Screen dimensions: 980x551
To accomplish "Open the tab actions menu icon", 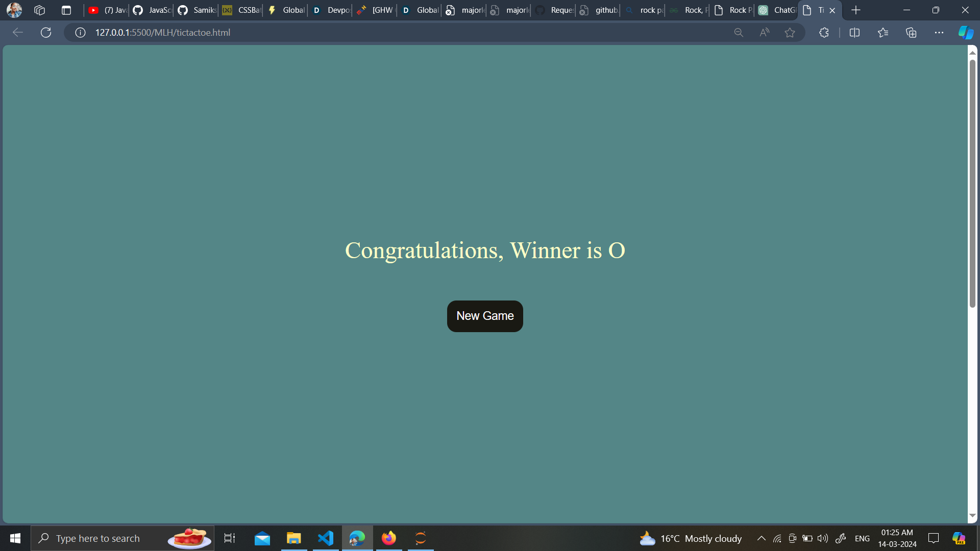I will [66, 10].
